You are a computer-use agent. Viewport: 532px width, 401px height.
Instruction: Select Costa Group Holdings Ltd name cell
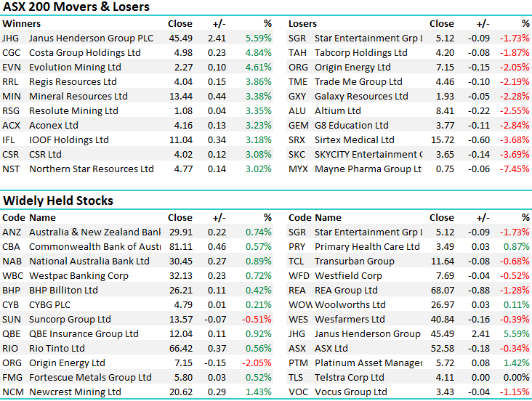[85, 52]
